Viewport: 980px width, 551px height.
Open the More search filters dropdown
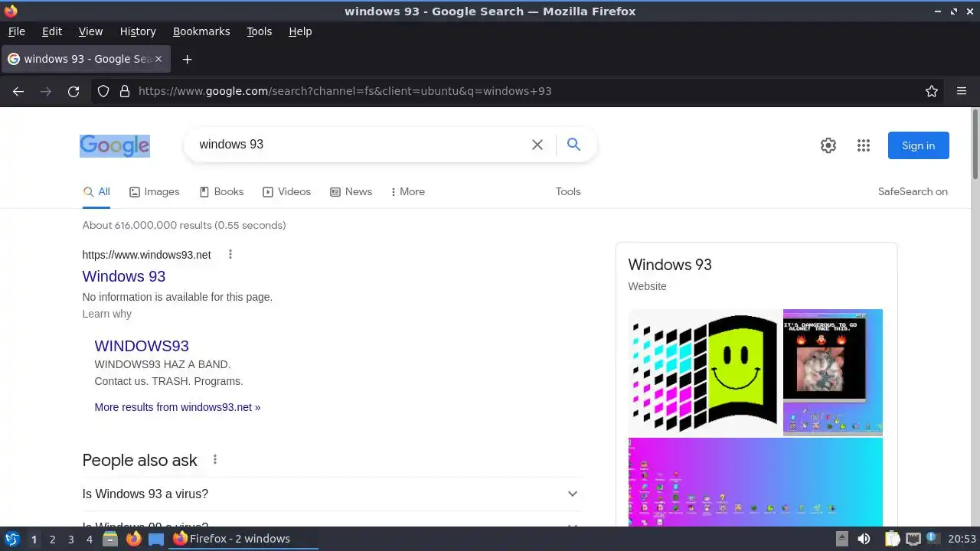click(407, 191)
